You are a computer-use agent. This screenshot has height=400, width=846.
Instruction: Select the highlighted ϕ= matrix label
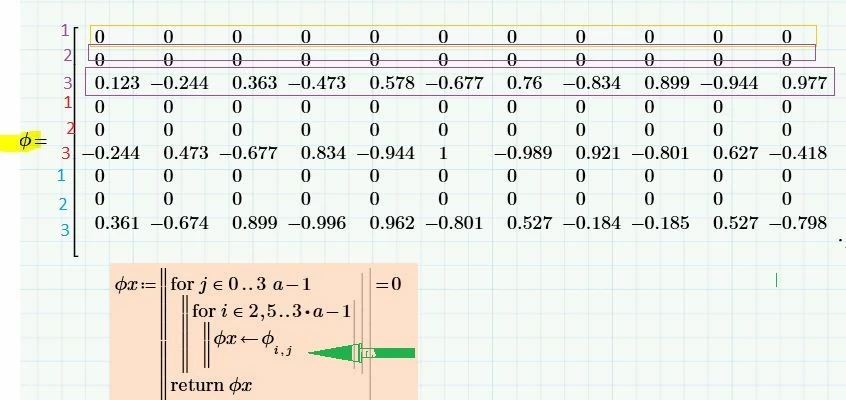click(32, 141)
